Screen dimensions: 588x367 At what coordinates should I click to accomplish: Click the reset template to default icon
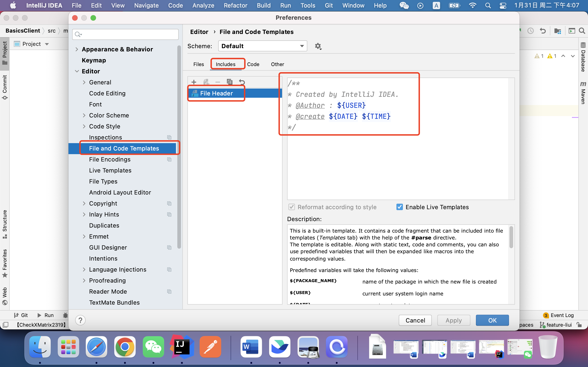[242, 82]
